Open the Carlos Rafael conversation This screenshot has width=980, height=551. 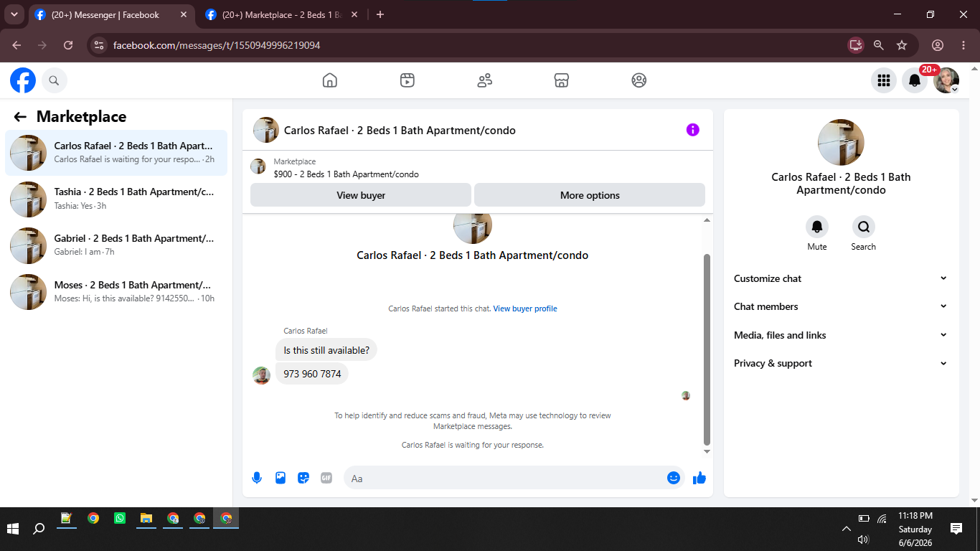(x=116, y=153)
